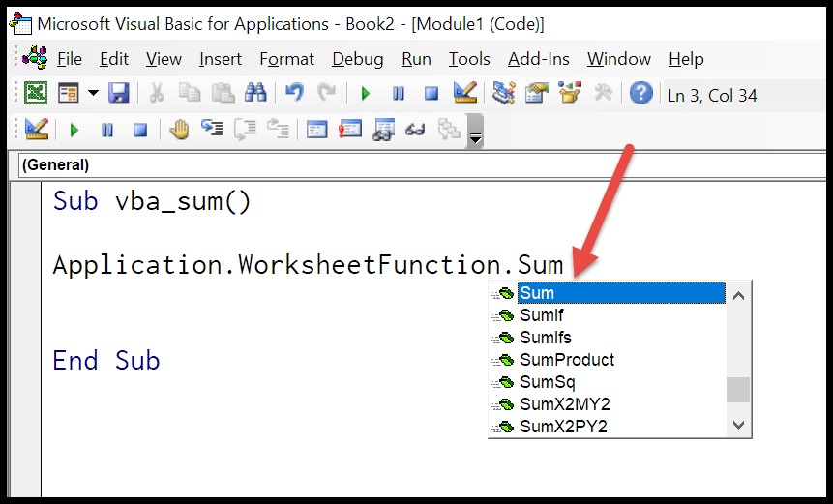Screen dimensions: 833x504
Task: Click the autocomplete list scroll-up arrow
Action: coord(738,296)
